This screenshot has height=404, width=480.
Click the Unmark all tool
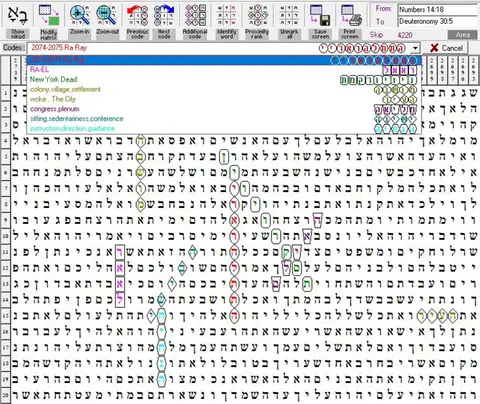pos(289,21)
